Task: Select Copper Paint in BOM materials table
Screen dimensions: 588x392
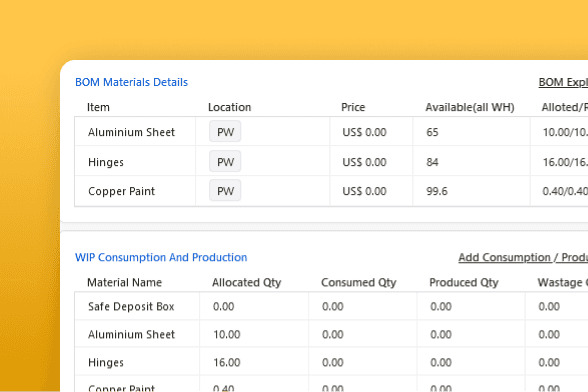Action: click(121, 191)
